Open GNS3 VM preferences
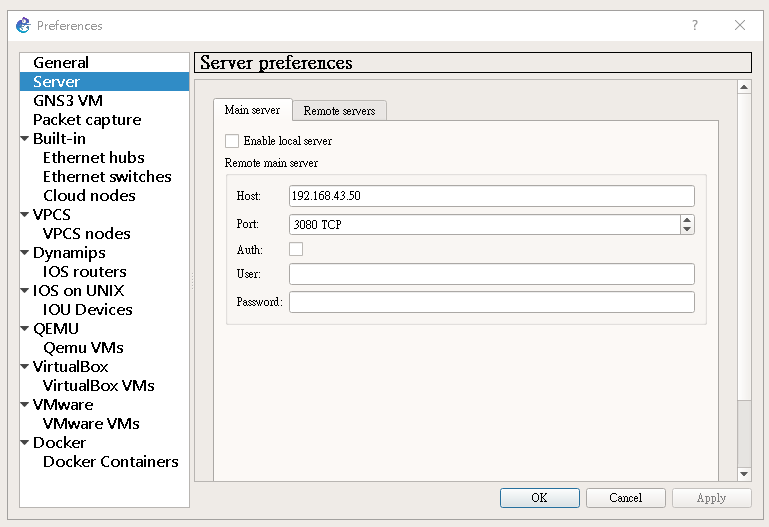 click(104, 100)
